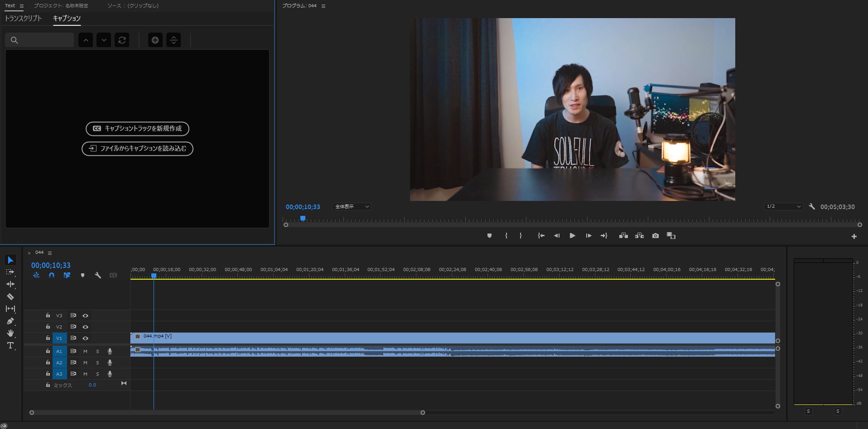Open the 全体表示 zoom level dropdown
Screen dimensions: 868x429
(x=352, y=207)
